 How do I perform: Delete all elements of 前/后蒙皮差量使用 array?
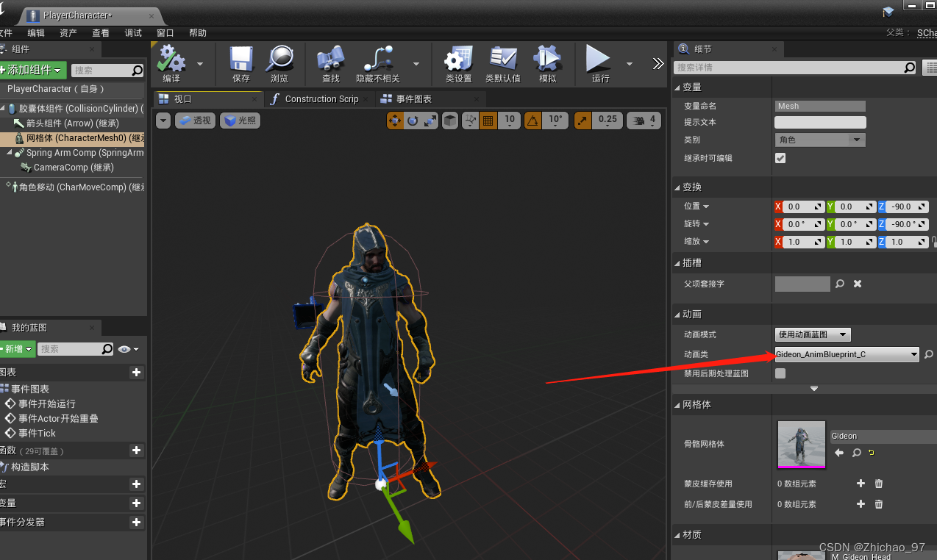point(878,504)
